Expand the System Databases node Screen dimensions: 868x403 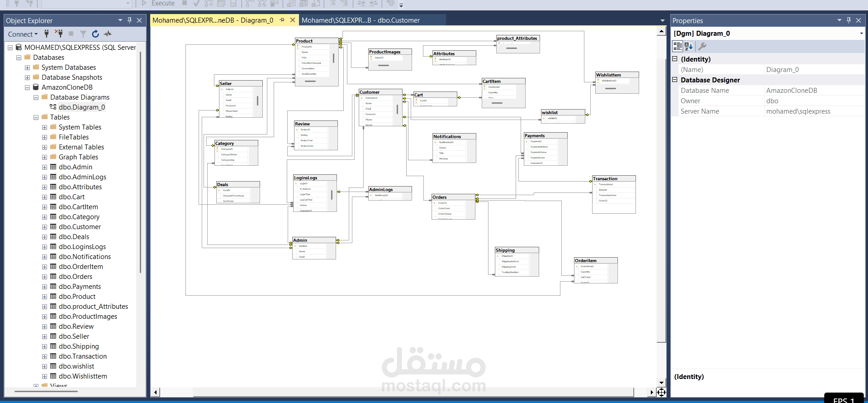pyautogui.click(x=27, y=67)
